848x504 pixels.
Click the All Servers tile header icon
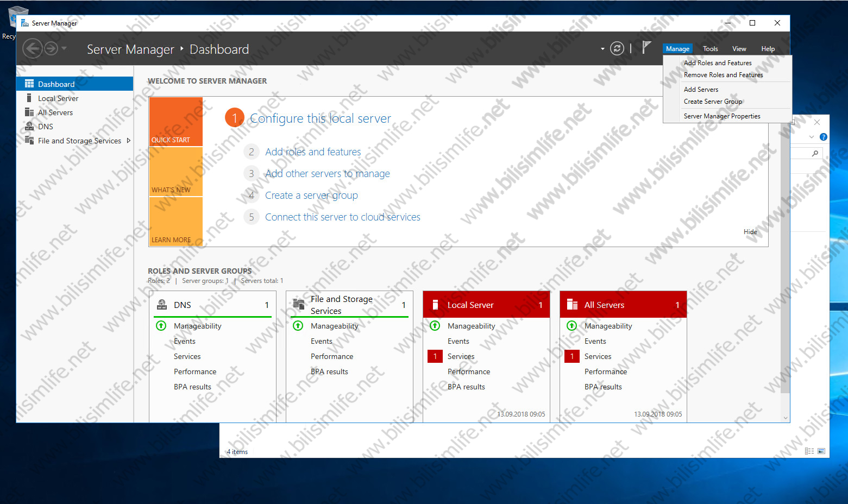pos(572,305)
